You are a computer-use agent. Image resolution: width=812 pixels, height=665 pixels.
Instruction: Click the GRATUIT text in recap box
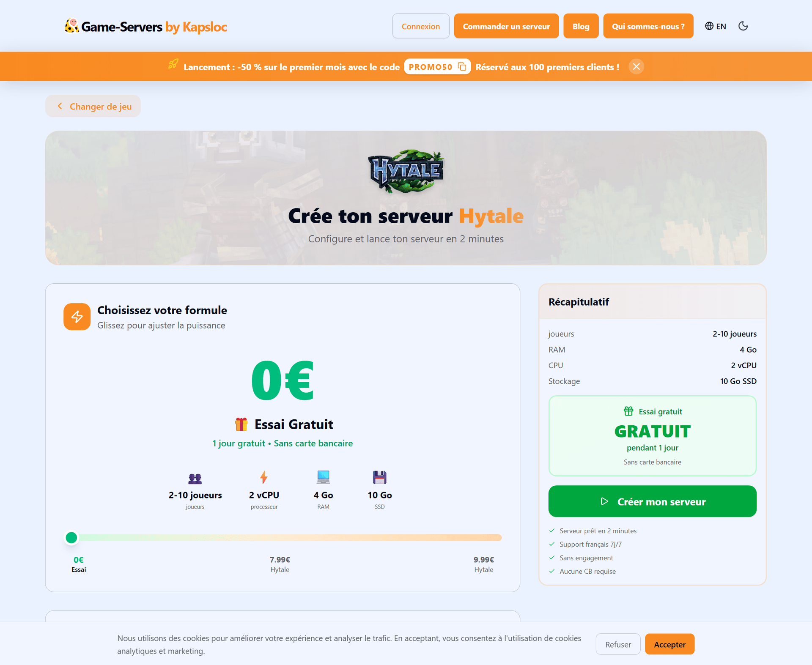pyautogui.click(x=652, y=431)
